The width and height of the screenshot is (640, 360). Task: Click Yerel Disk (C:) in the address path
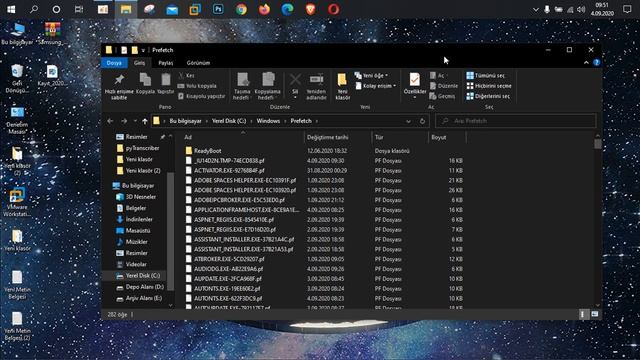click(x=229, y=121)
